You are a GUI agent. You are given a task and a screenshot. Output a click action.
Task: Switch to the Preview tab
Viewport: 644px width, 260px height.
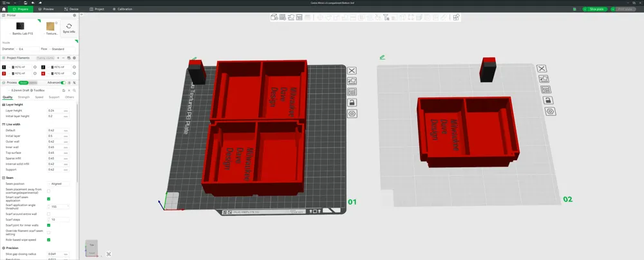point(46,9)
